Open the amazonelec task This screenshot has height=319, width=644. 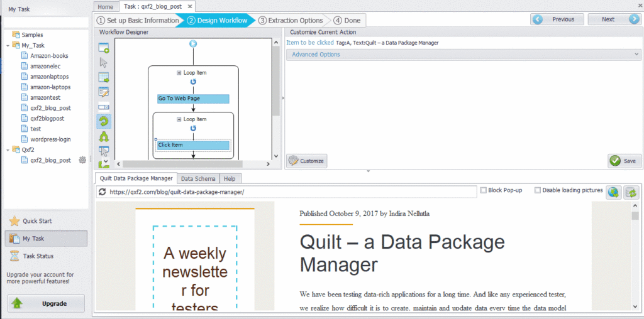click(x=45, y=66)
